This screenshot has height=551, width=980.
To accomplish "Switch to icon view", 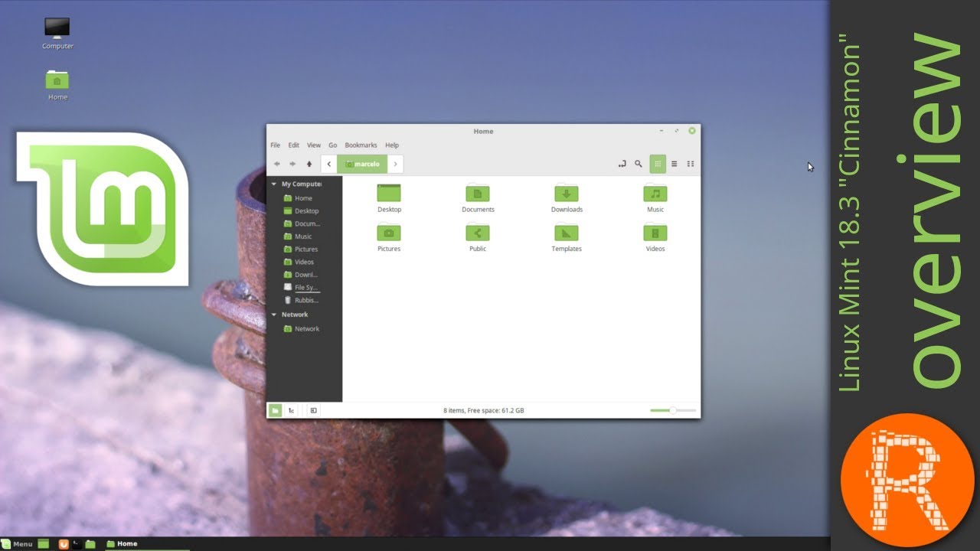I will (657, 164).
